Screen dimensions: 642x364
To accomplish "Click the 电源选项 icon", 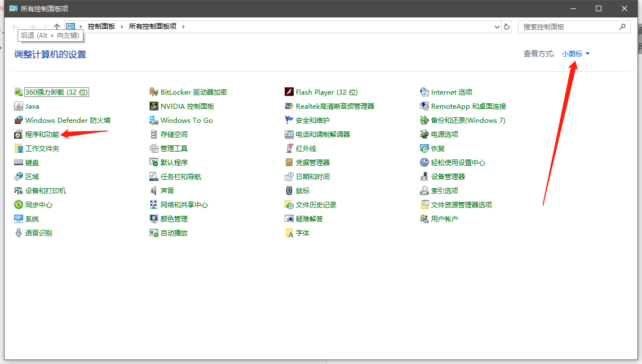I will tap(424, 134).
